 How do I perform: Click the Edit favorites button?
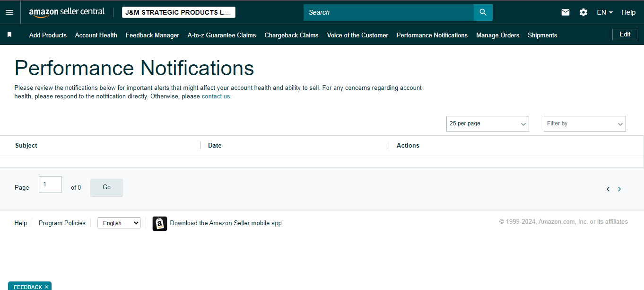coord(625,35)
